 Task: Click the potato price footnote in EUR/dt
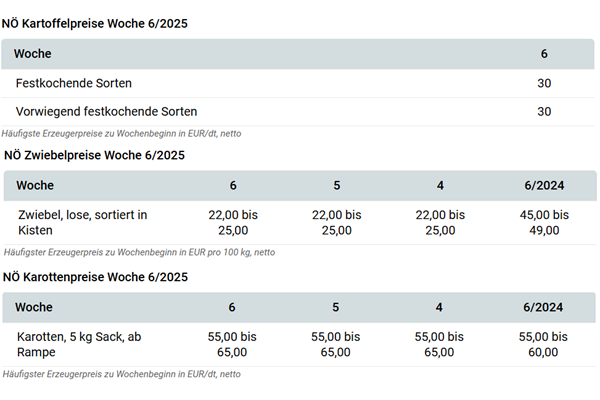click(x=120, y=133)
